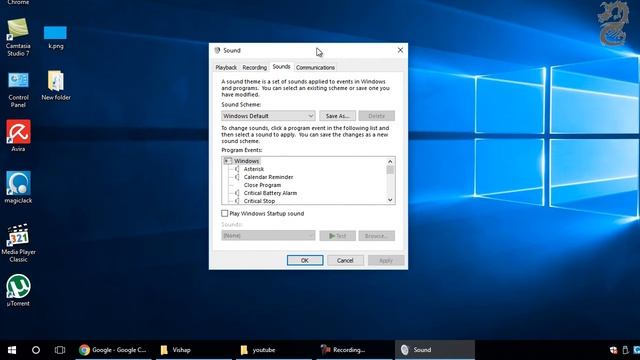Switch to the youtube folder window
Viewport: 640px width, 360px height.
click(x=273, y=350)
